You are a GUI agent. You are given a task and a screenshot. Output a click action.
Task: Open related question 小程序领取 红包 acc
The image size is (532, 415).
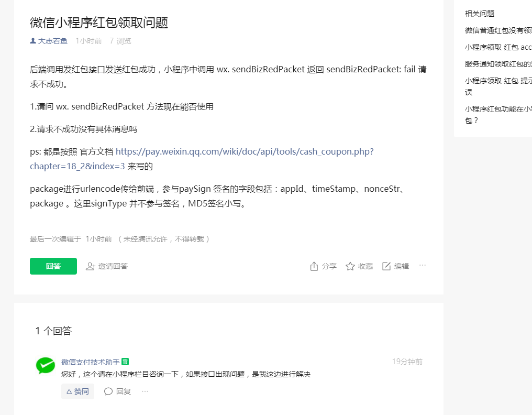(x=498, y=47)
